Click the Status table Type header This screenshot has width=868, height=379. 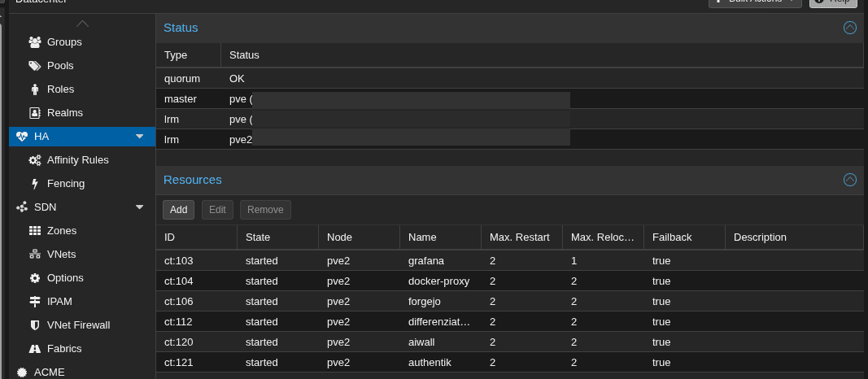(188, 55)
